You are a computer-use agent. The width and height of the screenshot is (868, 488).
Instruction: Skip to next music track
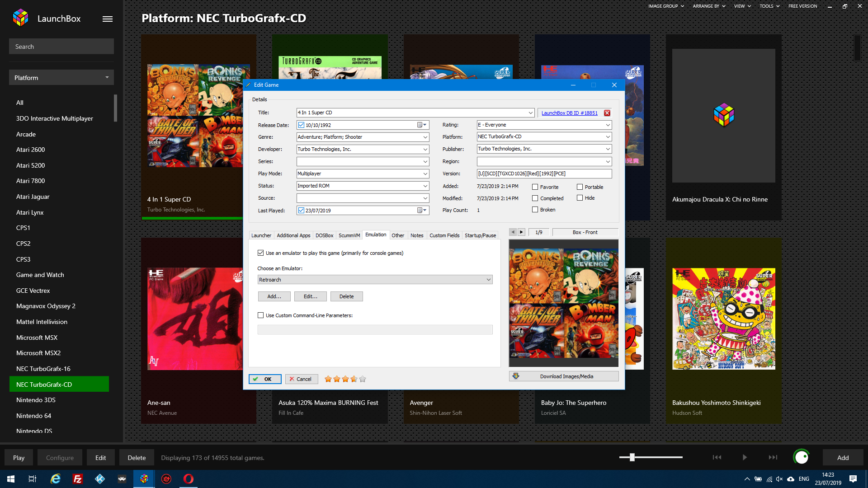click(773, 457)
